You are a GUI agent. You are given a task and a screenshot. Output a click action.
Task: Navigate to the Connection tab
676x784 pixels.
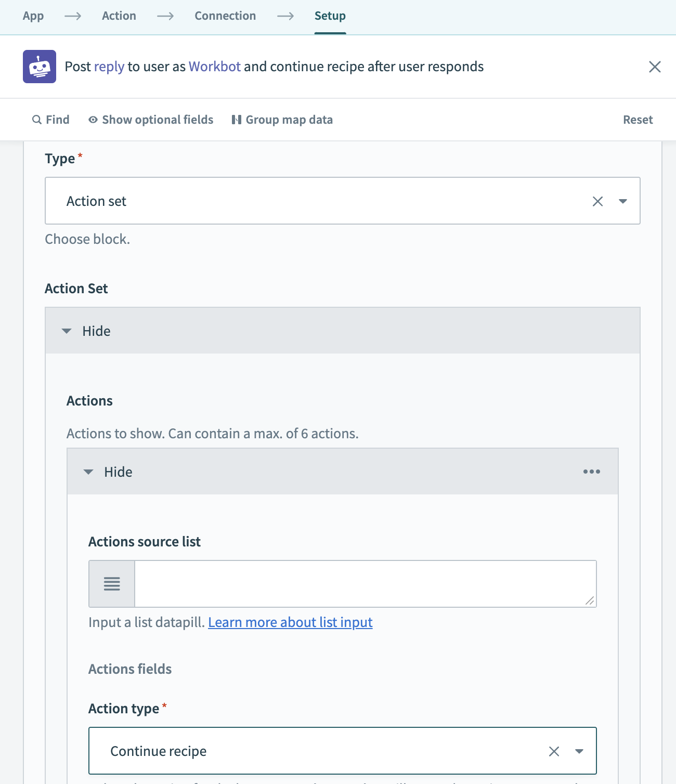coord(225,16)
